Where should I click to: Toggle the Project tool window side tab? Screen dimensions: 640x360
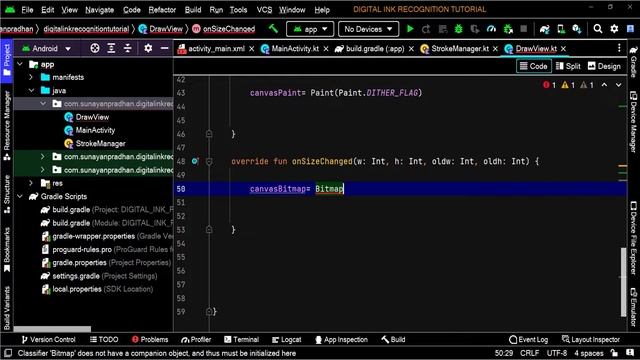[x=7, y=60]
